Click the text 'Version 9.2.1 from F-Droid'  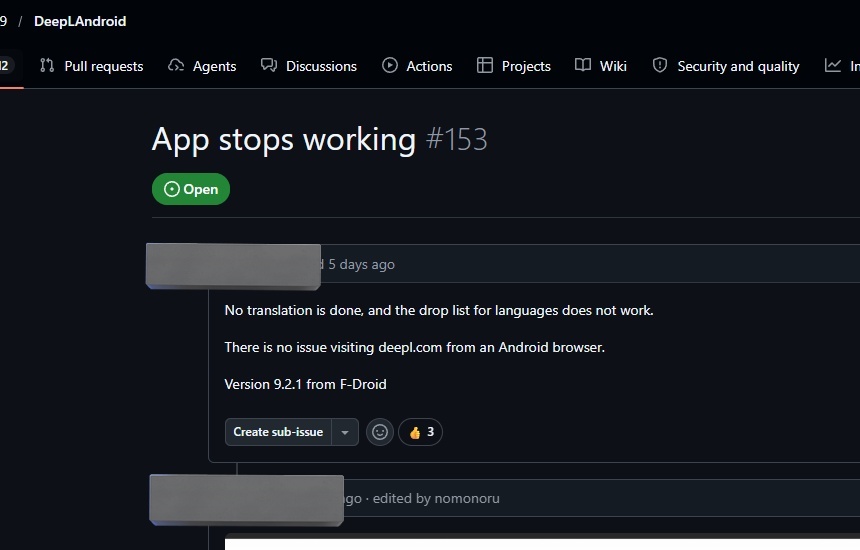click(x=305, y=384)
